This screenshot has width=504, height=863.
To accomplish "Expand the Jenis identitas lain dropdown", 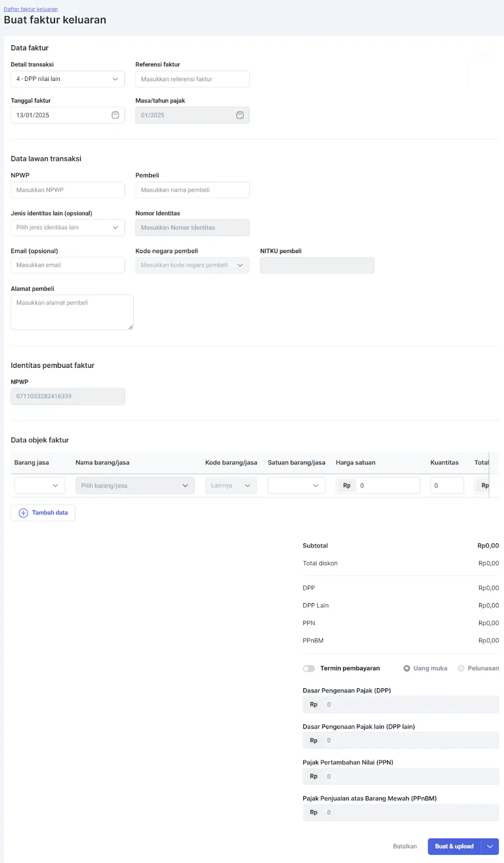I will coord(68,228).
